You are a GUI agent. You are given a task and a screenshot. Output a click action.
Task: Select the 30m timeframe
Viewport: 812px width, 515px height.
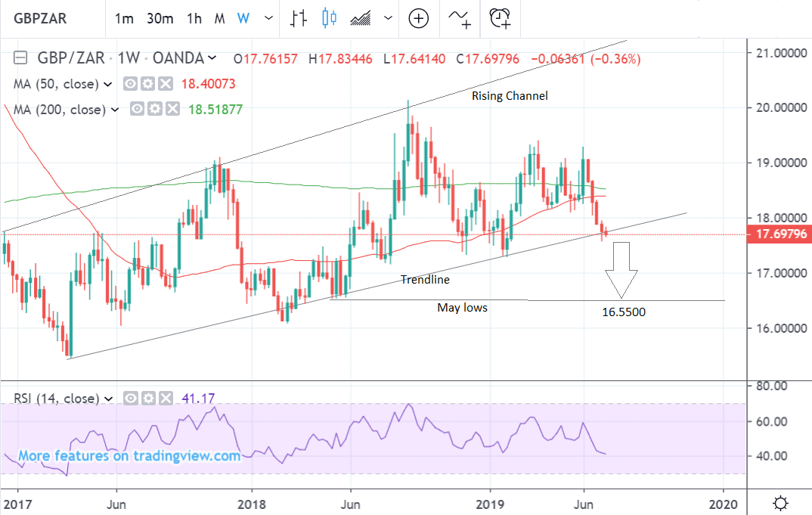(x=160, y=18)
